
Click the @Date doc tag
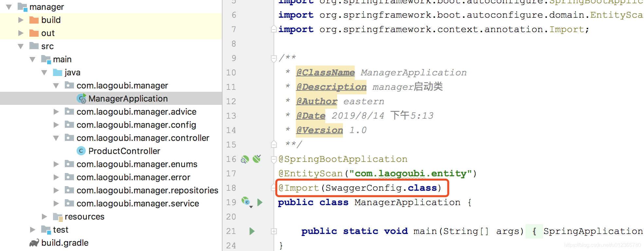[311, 116]
